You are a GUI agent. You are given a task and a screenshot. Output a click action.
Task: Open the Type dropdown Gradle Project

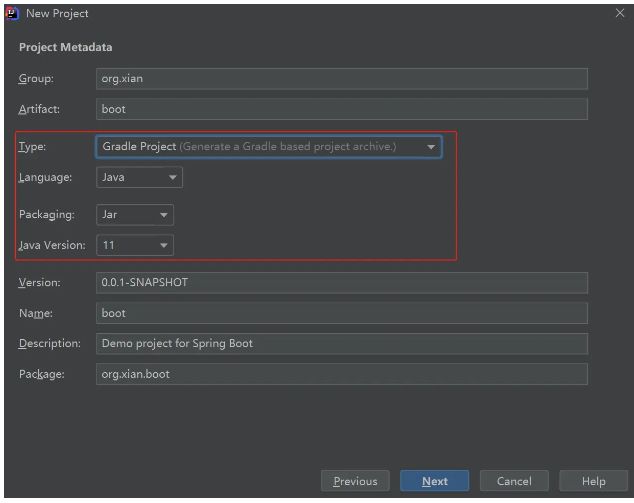[269, 146]
